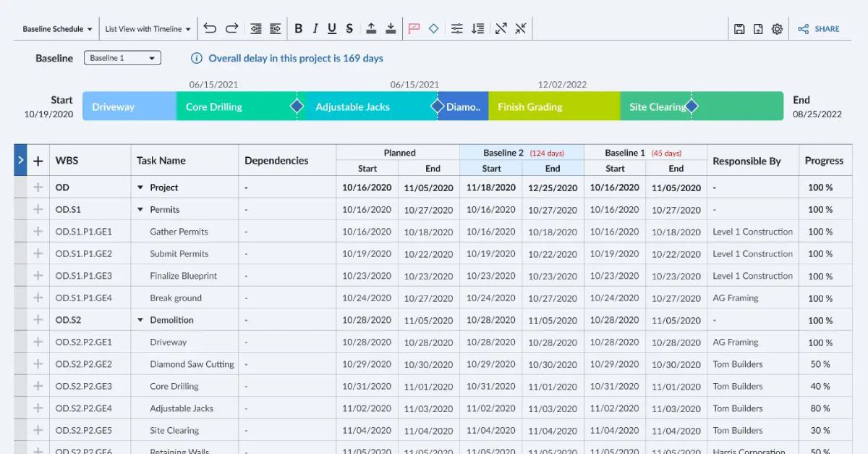868x454 pixels.
Task: Collapse the Demolition group row
Action: pos(140,320)
